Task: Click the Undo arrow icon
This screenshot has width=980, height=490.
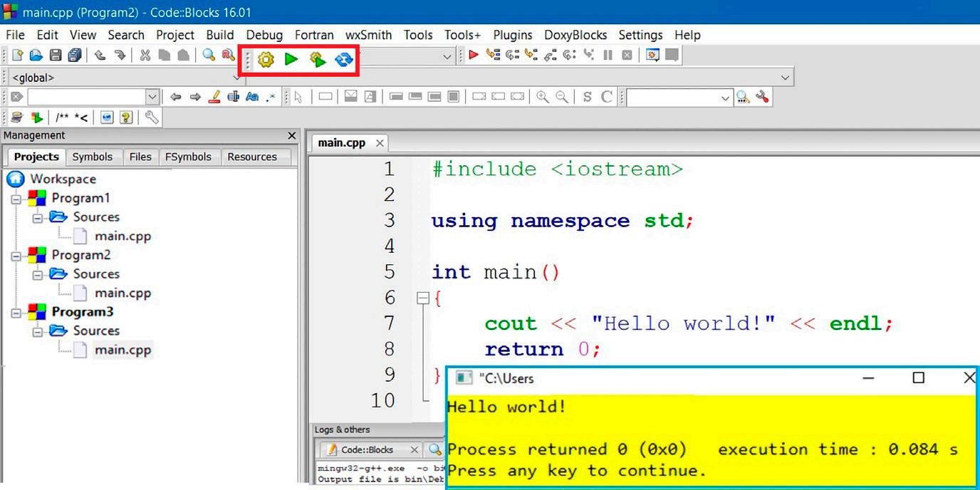Action: [x=100, y=56]
